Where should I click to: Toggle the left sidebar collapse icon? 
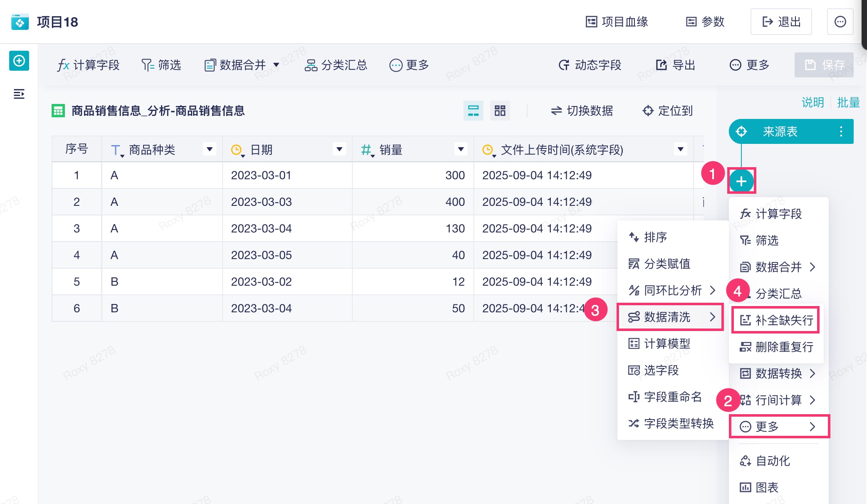(x=19, y=94)
